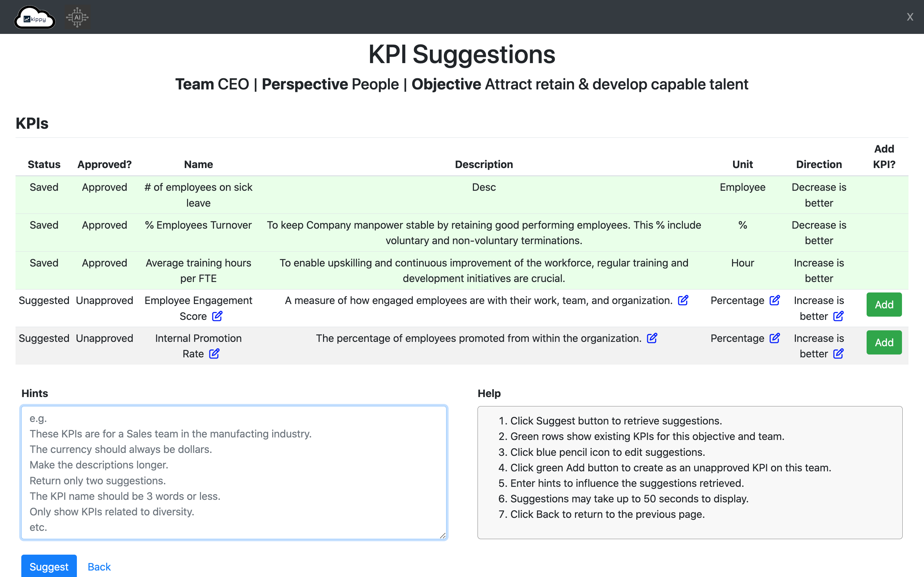Edit the Internal Promotion Rate name

(214, 354)
